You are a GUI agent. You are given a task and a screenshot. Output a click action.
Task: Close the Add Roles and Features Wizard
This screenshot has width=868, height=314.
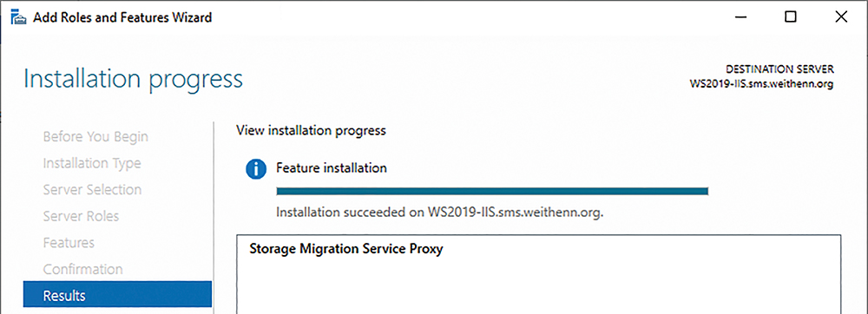click(841, 17)
